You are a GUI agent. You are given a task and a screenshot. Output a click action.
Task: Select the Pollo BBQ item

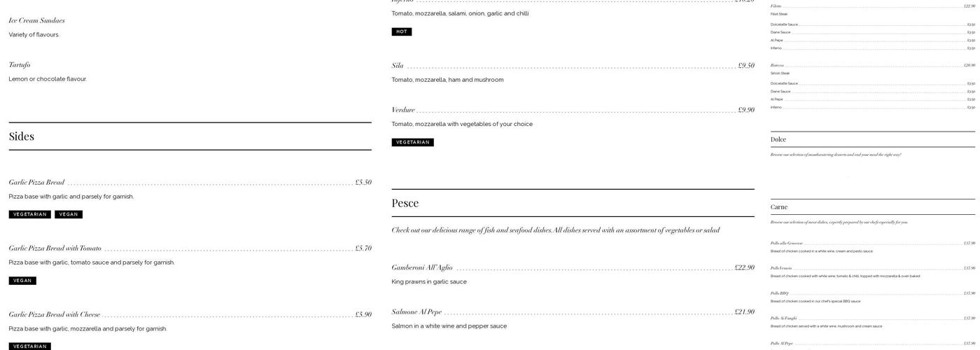[779, 293]
